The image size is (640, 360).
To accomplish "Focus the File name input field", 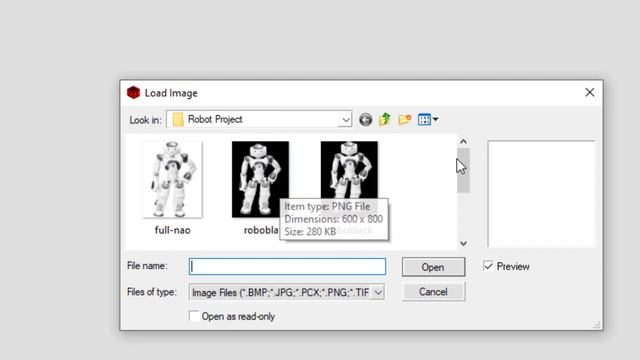I will point(287,267).
